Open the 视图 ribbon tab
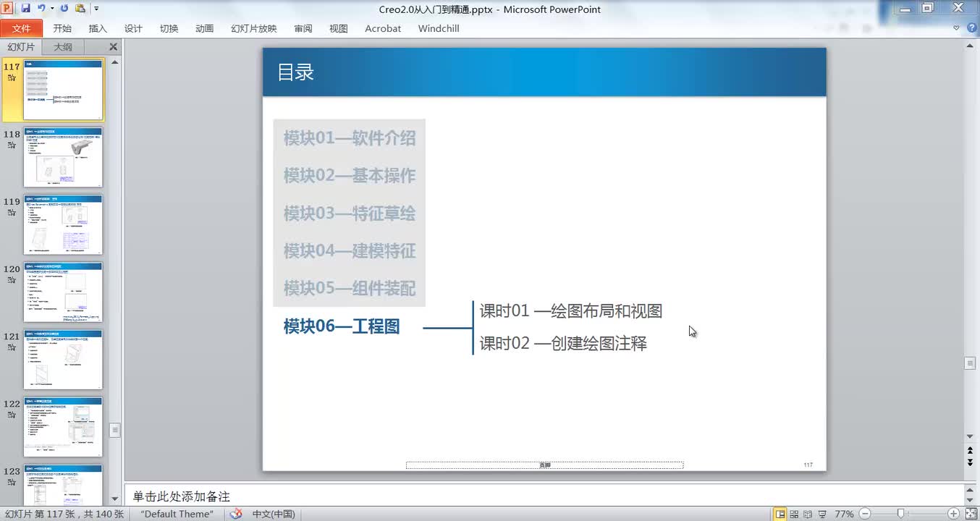 pos(339,28)
